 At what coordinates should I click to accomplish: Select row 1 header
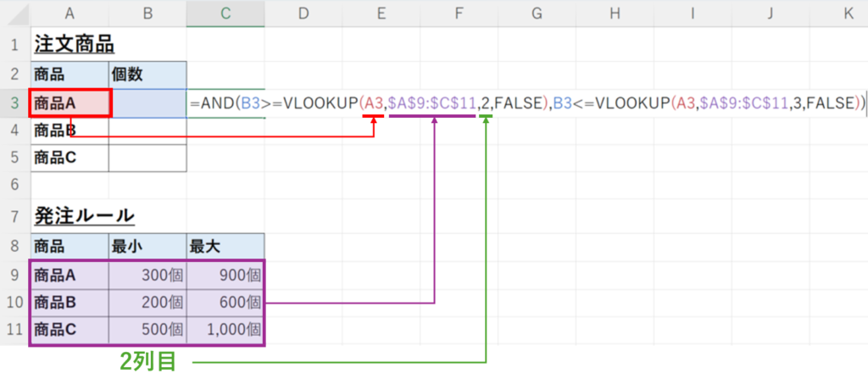point(15,44)
